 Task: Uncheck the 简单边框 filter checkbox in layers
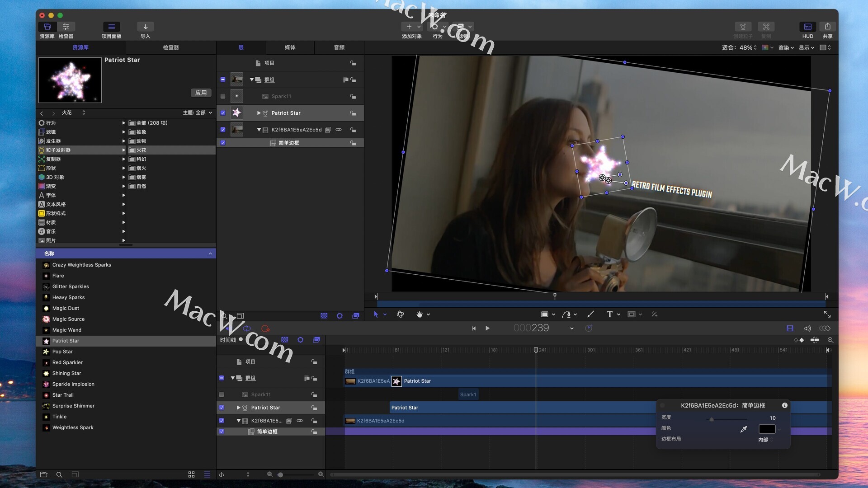223,143
